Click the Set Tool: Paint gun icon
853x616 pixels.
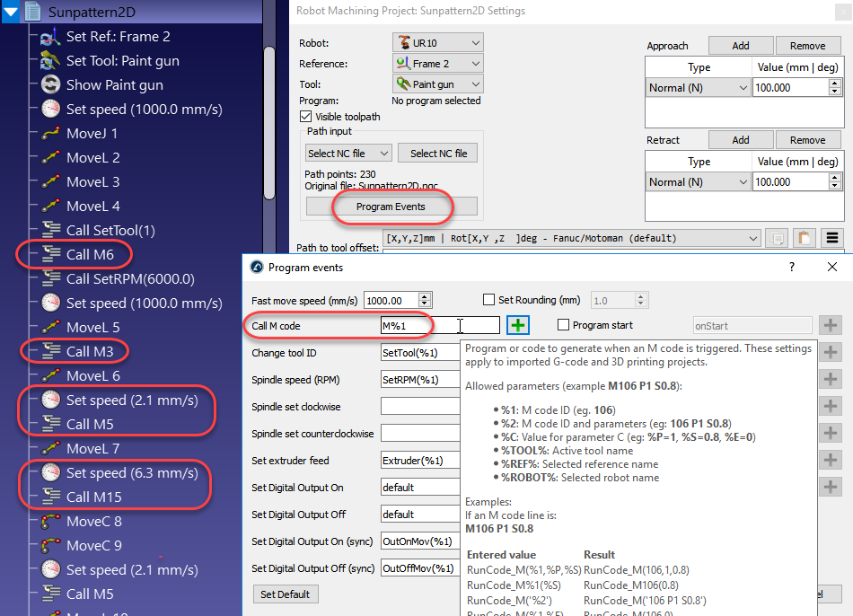(x=50, y=61)
